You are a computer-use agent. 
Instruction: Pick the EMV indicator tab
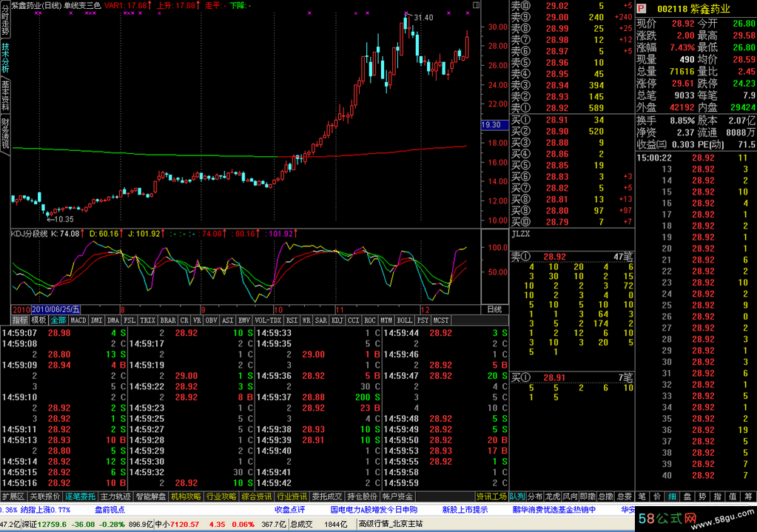coord(244,320)
